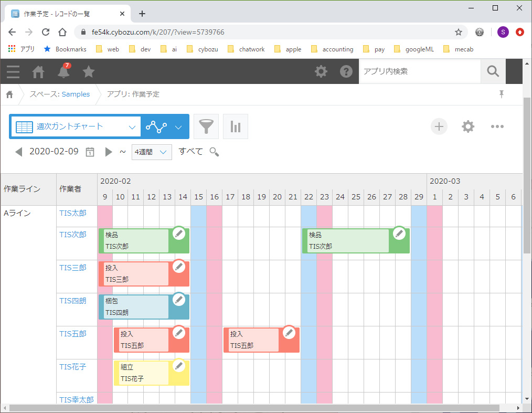Go to the previous period arrow

[19, 152]
